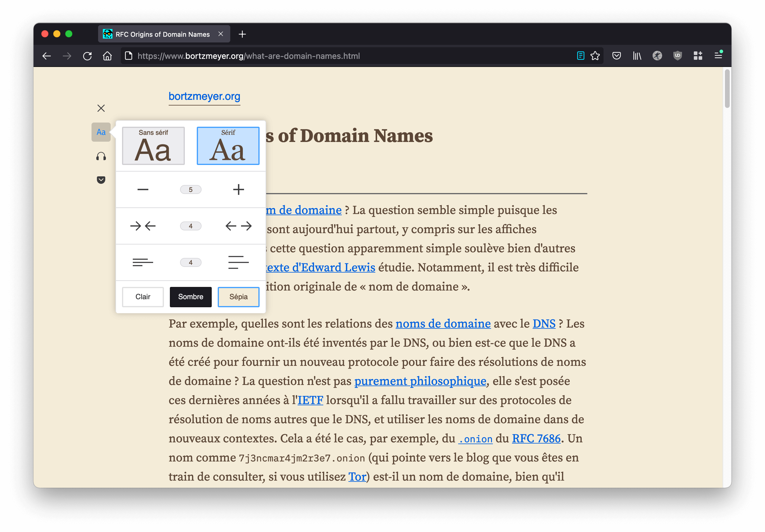Toggle reader view icon in address bar

(x=580, y=56)
